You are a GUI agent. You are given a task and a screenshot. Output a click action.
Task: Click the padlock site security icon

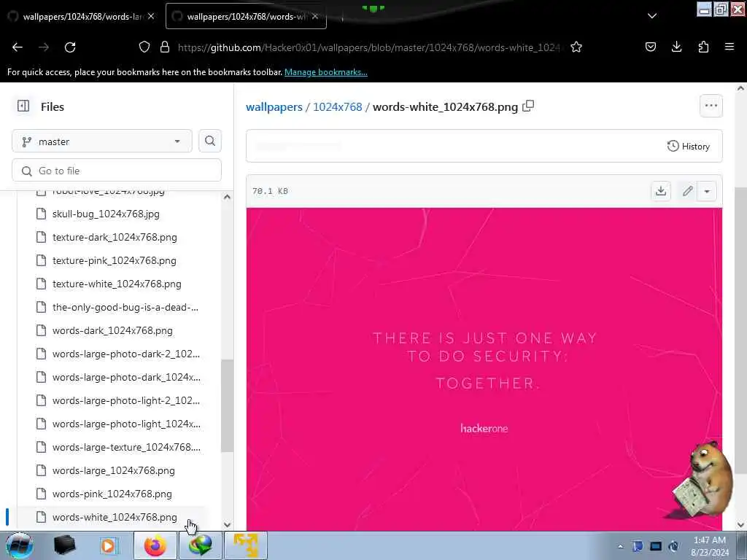point(165,47)
